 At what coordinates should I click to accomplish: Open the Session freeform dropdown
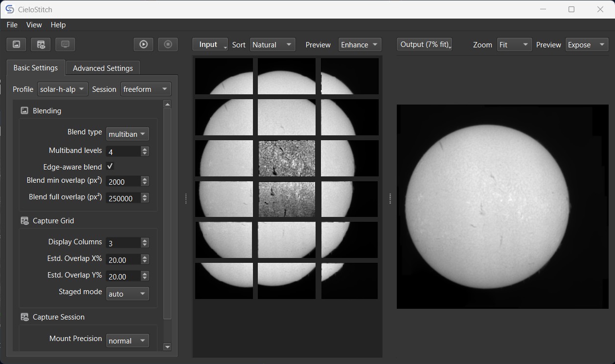point(146,89)
